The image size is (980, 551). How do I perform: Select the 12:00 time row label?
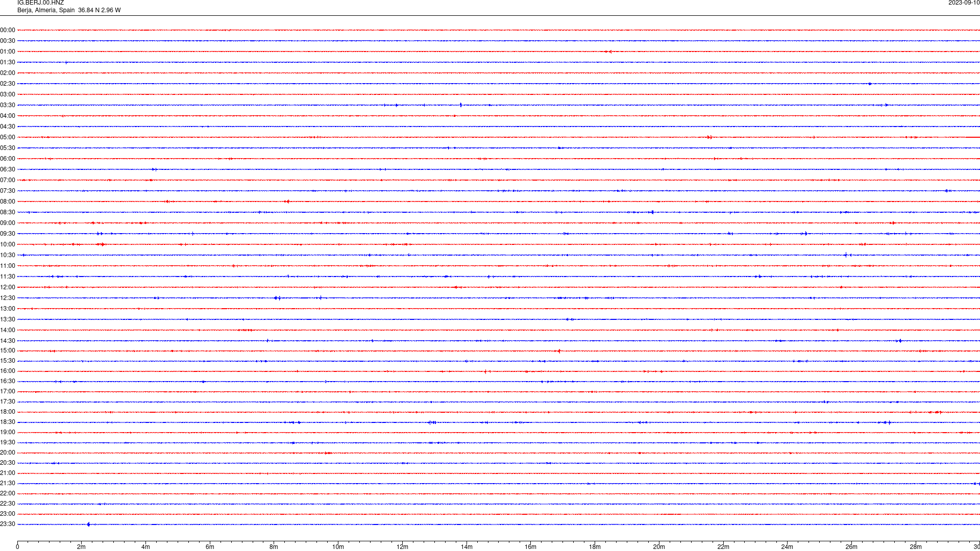pyautogui.click(x=8, y=287)
